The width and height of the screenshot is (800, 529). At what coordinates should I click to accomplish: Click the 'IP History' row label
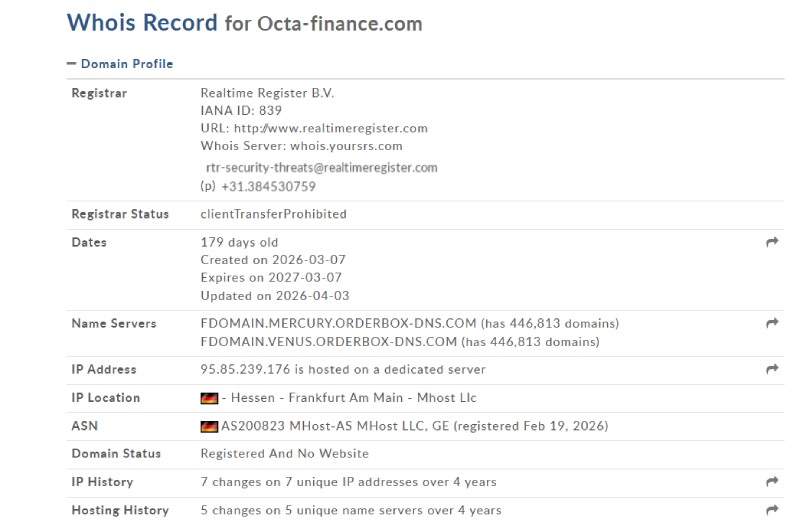pos(102,482)
